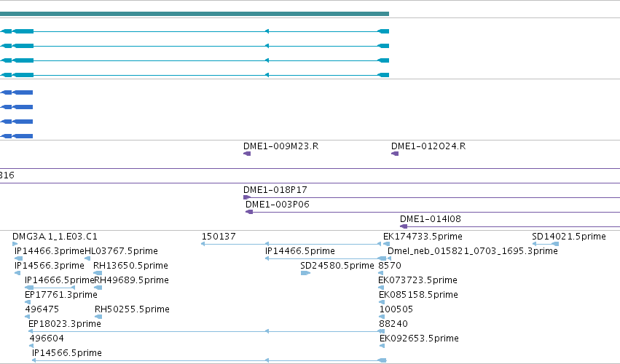Click the teal gene span bar
Image resolution: width=620 pixels, height=364 pixels.
[x=194, y=14]
